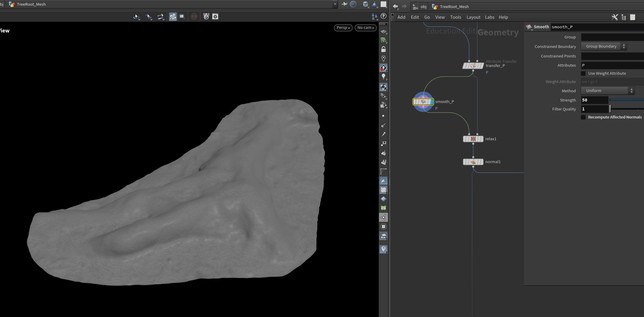This screenshot has height=317, width=644.
Task: Click the back arrow in network path bar
Action: pyautogui.click(x=395, y=7)
